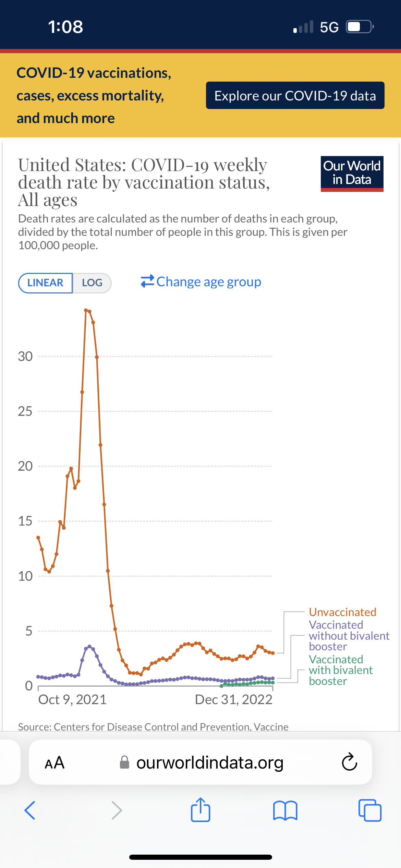Tap the Dec 31, 2022 end date label
The height and width of the screenshot is (868, 401).
[x=233, y=700]
